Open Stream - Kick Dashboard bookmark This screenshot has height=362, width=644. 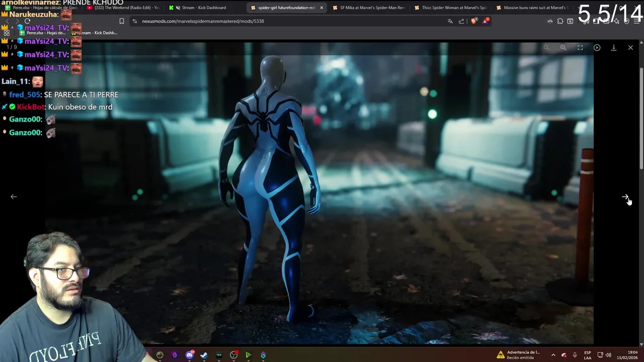pos(96,33)
